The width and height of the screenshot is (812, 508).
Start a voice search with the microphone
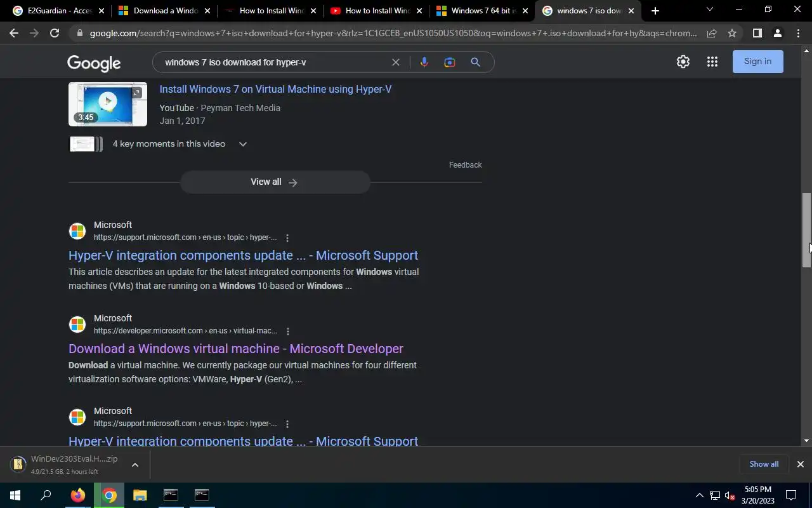point(424,62)
